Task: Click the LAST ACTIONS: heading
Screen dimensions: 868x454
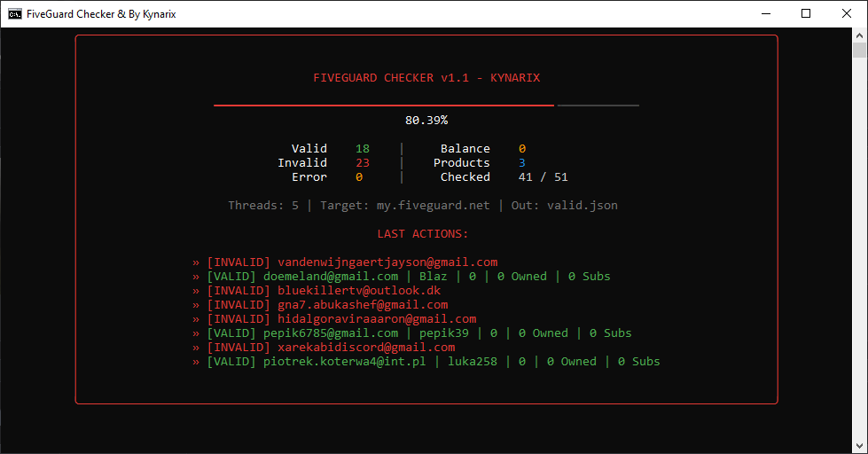Action: pyautogui.click(x=423, y=233)
